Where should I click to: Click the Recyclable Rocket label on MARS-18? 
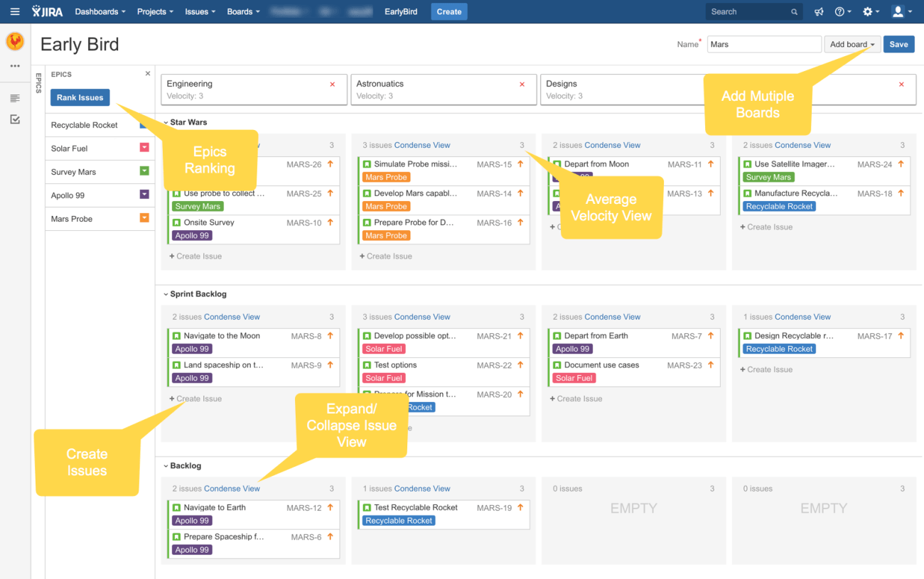click(779, 206)
